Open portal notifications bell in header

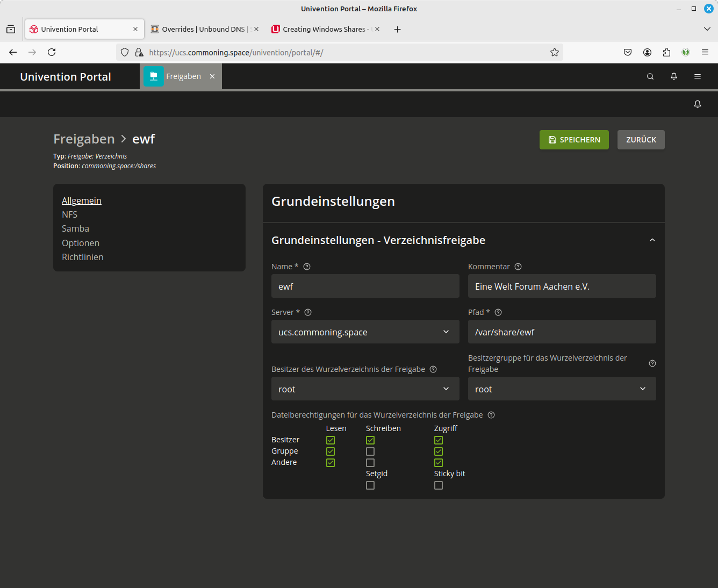click(674, 76)
